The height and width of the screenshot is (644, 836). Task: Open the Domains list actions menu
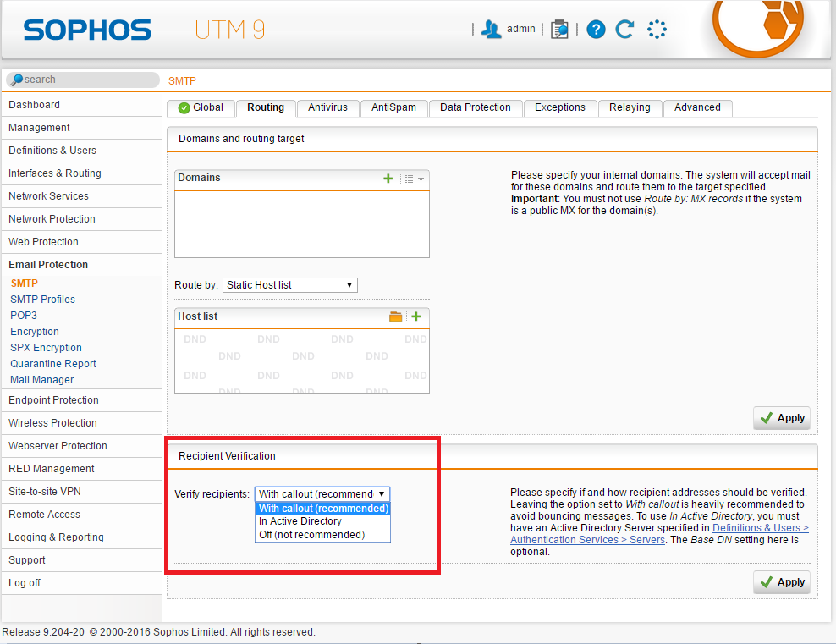pyautogui.click(x=415, y=179)
